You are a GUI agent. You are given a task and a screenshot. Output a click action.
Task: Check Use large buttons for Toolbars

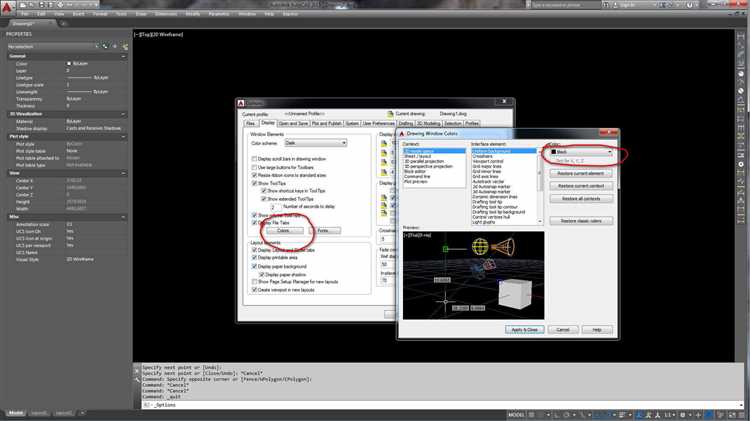(254, 167)
